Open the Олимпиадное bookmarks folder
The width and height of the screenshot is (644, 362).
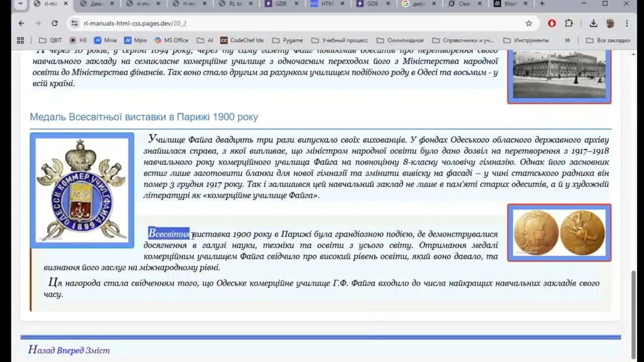click(x=400, y=40)
